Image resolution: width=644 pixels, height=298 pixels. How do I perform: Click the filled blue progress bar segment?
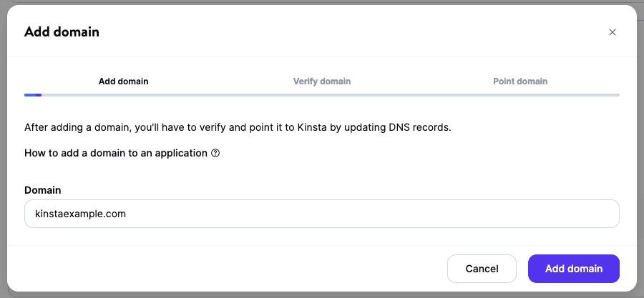click(x=33, y=94)
